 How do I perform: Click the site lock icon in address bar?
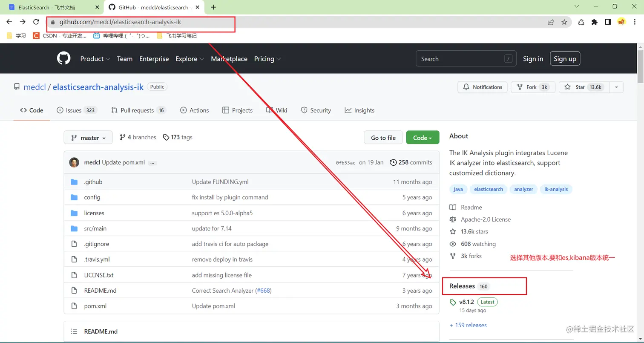tap(53, 22)
